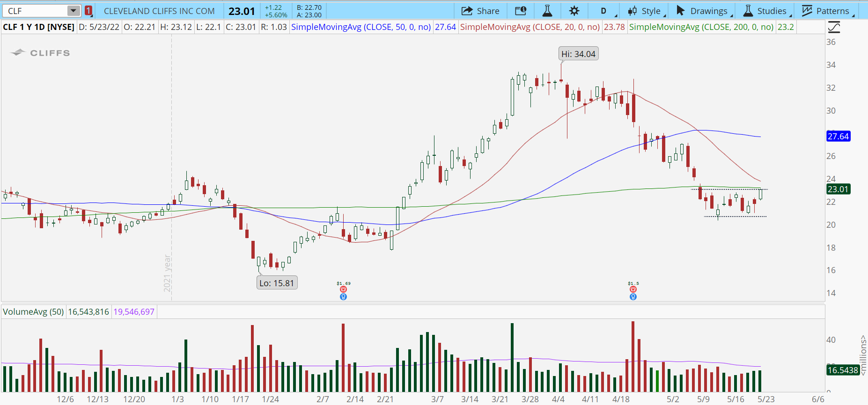
Task: Click the 14 level on the price axis
Action: click(831, 293)
